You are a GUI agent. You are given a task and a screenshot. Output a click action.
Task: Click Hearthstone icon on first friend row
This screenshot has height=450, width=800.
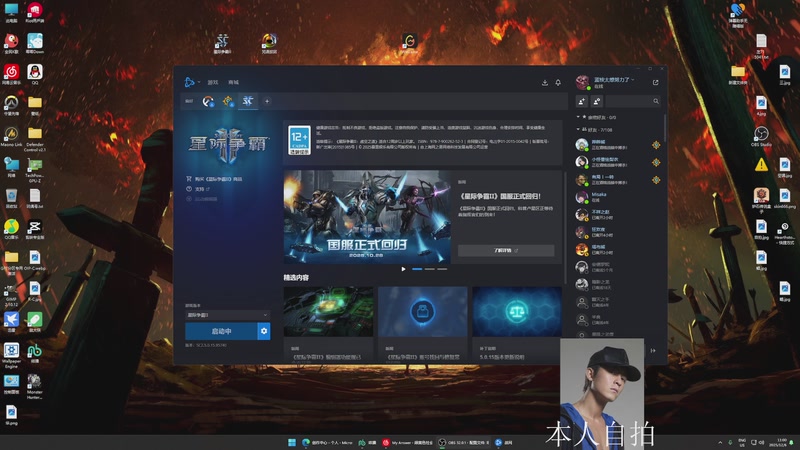point(656,145)
